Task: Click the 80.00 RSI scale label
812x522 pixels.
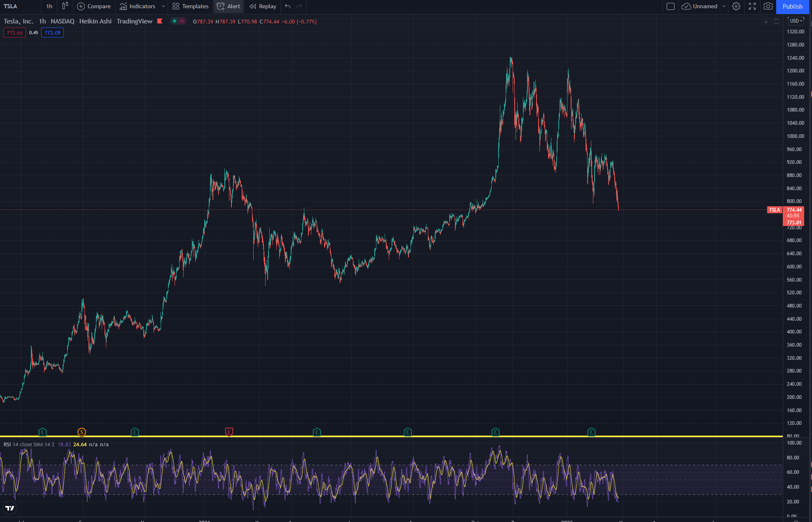Action: pyautogui.click(x=793, y=457)
